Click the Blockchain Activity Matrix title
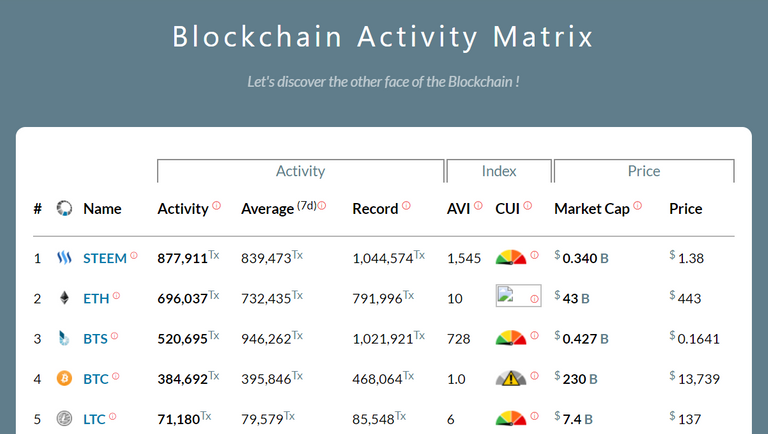 (383, 37)
